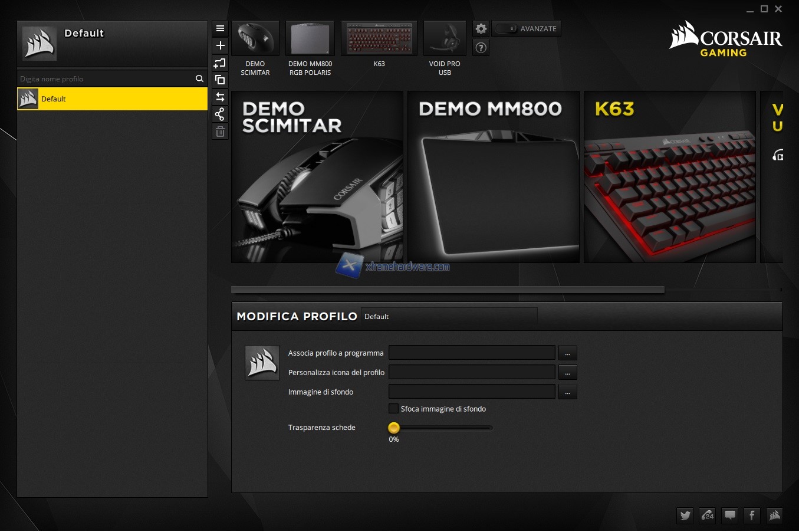Open the Facebook link icon
Viewport: 799px width, 532px height.
click(752, 515)
